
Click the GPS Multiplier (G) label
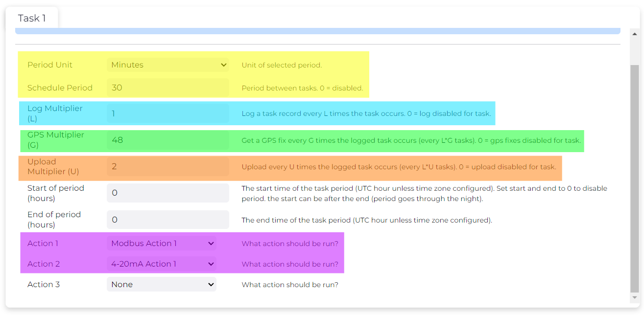(x=55, y=140)
